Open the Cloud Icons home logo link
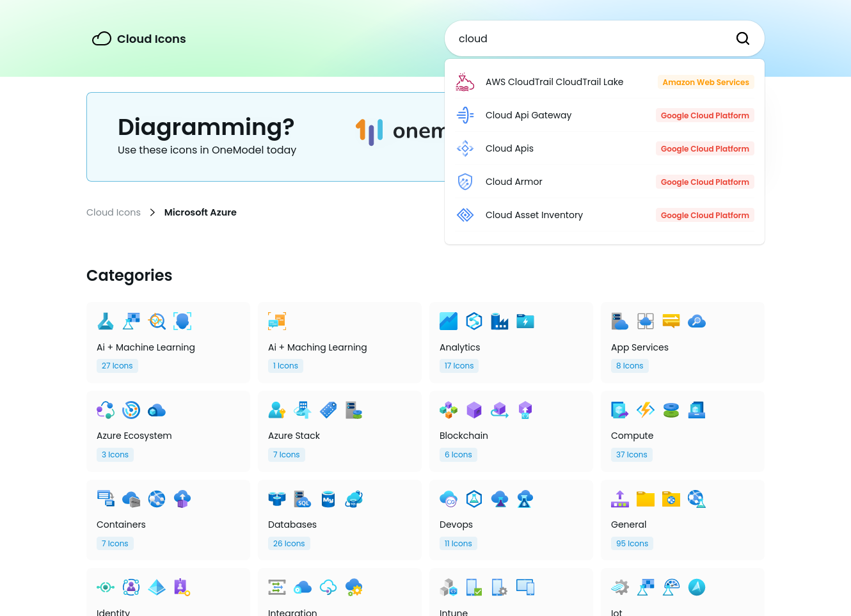This screenshot has width=851, height=616. (139, 39)
